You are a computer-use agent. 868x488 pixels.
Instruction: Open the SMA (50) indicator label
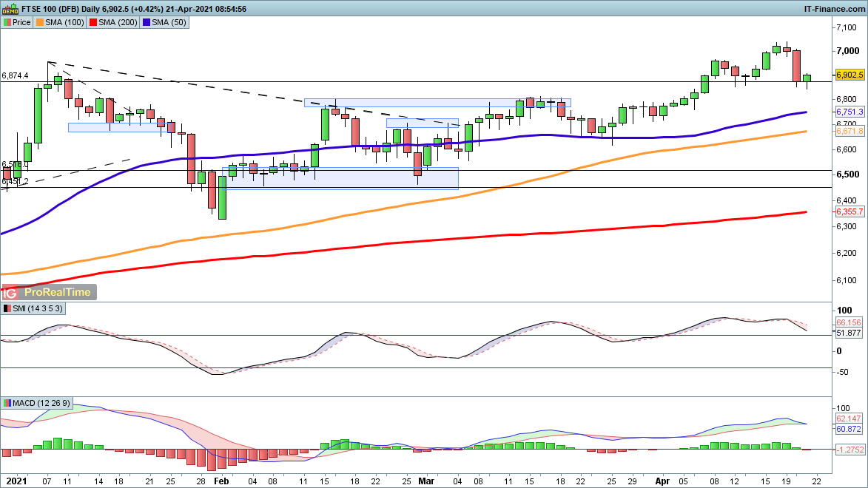click(168, 22)
